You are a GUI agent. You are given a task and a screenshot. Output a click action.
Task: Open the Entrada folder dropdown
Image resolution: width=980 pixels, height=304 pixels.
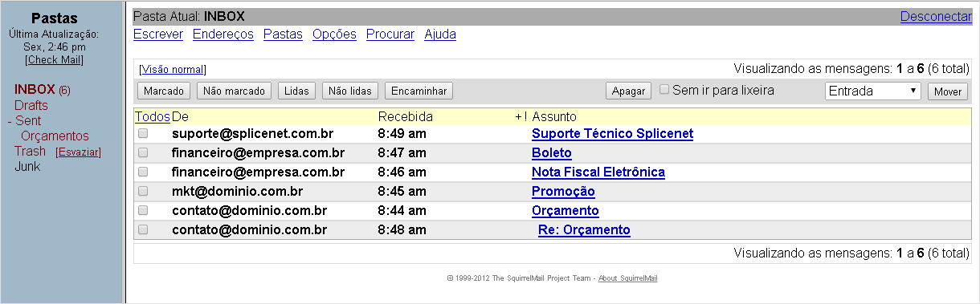873,91
